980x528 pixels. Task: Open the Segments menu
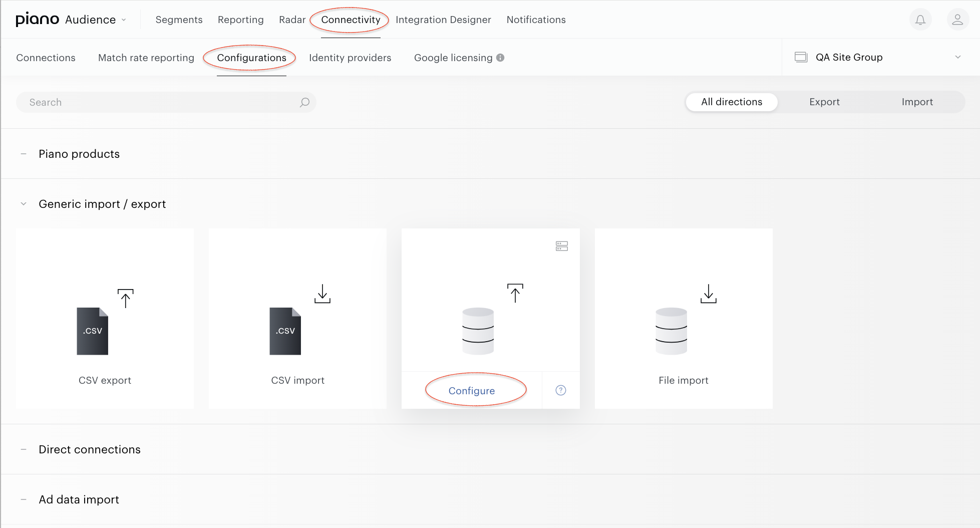click(179, 20)
